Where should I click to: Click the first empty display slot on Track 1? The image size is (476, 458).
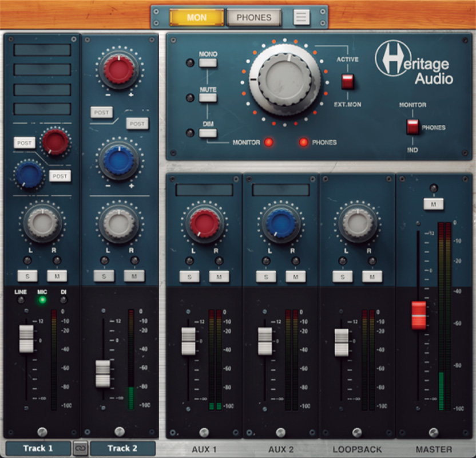(42, 50)
